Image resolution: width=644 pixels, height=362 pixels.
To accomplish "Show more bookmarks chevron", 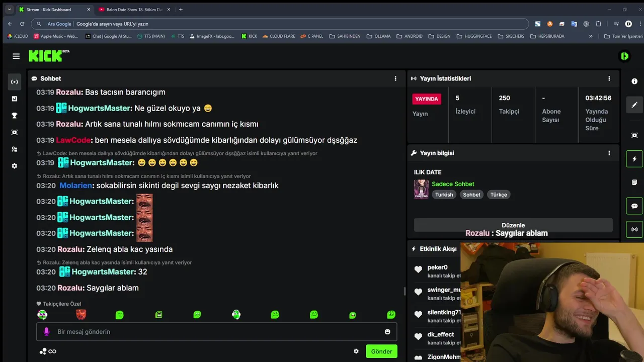I will pyautogui.click(x=591, y=36).
